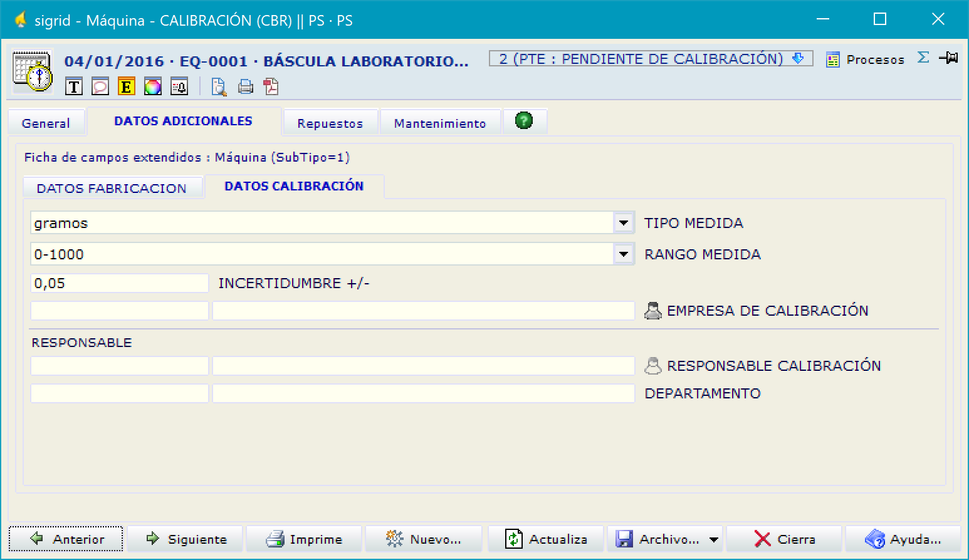
Task: Click the sigrid flame app icon
Action: click(x=21, y=20)
